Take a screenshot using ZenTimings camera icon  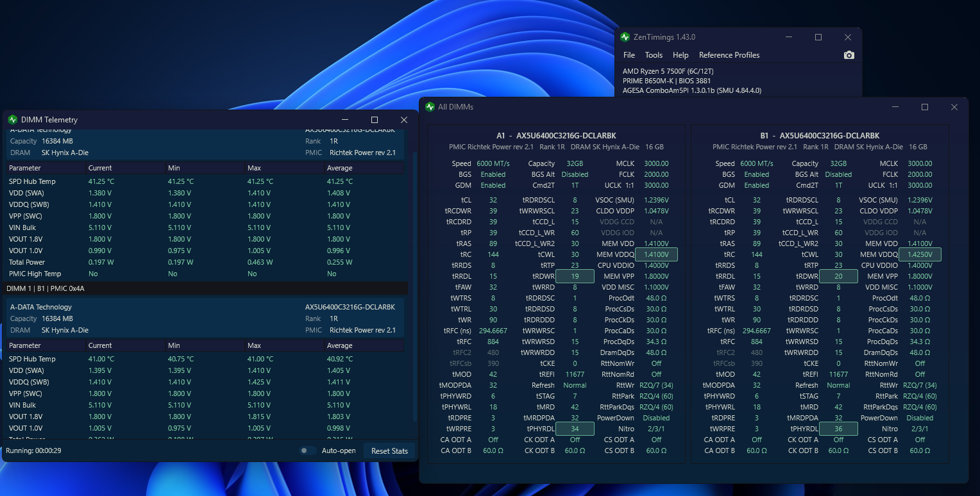point(849,55)
